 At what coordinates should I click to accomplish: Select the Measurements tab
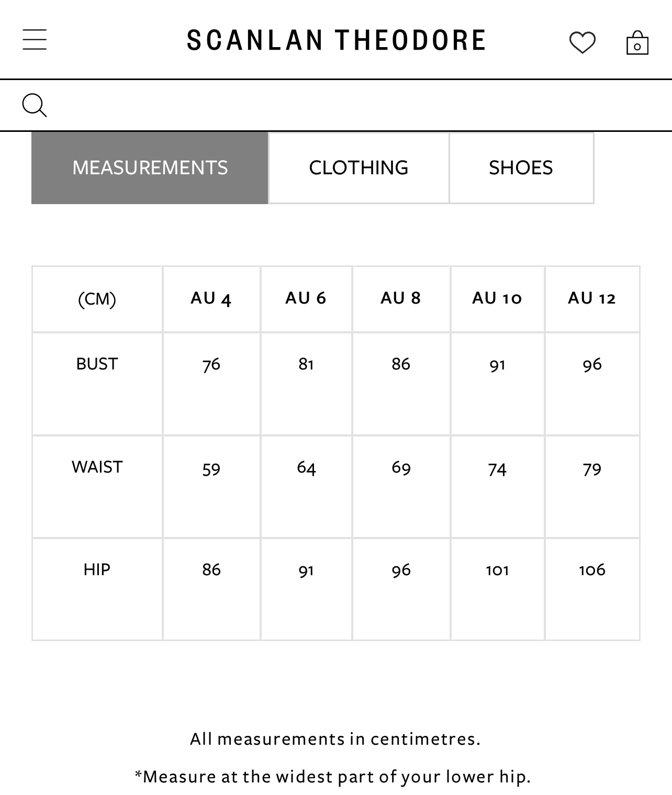point(150,167)
